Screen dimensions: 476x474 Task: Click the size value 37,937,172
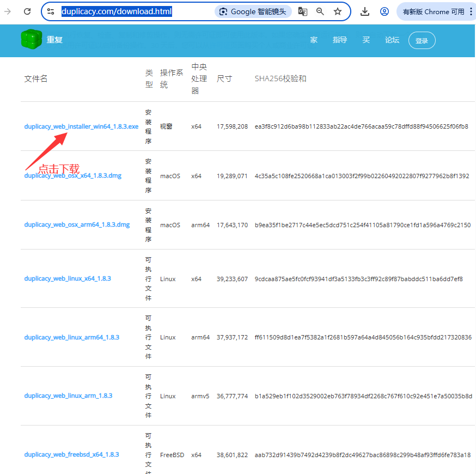pyautogui.click(x=232, y=337)
